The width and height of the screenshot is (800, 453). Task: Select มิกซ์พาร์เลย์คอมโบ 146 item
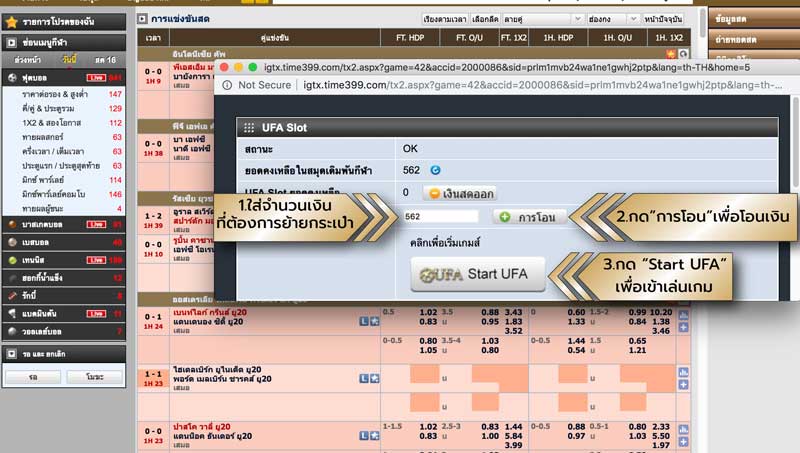64,194
